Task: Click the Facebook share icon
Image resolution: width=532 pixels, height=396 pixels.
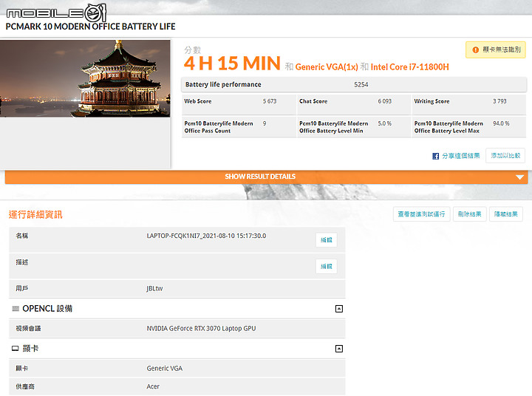Action: [x=436, y=156]
